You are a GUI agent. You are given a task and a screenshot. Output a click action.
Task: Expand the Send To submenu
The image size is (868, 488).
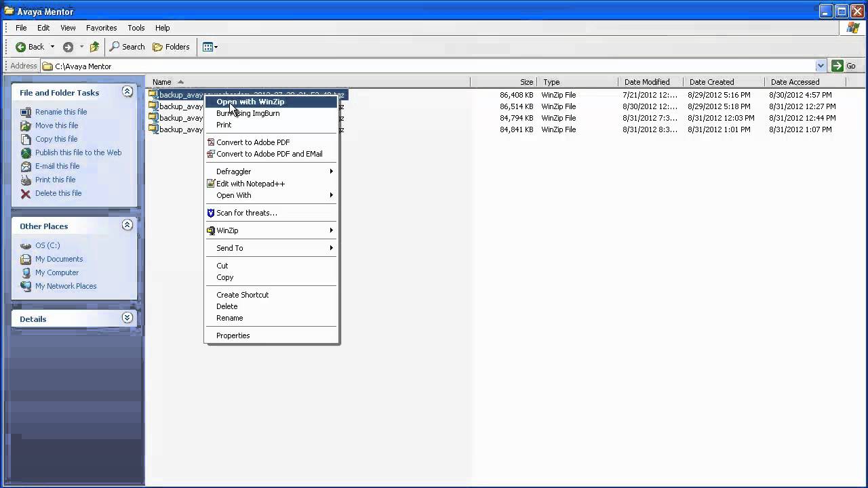(271, 248)
